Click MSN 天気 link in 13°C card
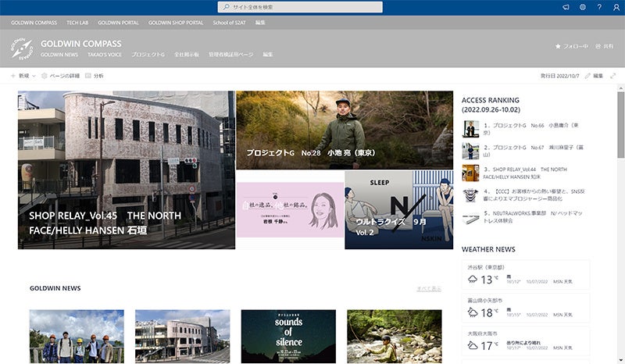This screenshot has width=625, height=364. (x=562, y=281)
